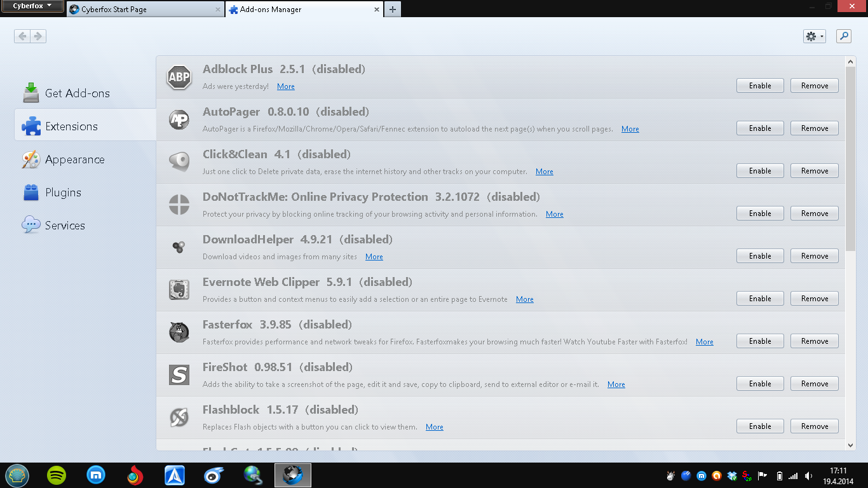Open a new tab with plus button

click(x=393, y=10)
